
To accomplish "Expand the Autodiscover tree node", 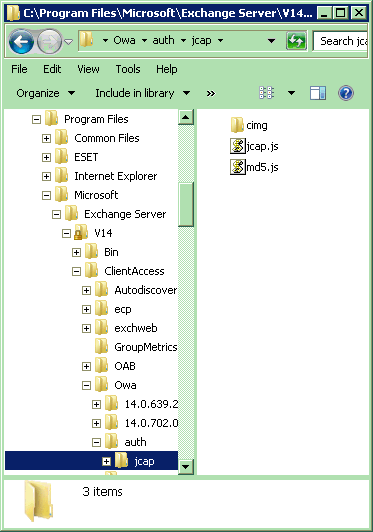I will click(87, 290).
